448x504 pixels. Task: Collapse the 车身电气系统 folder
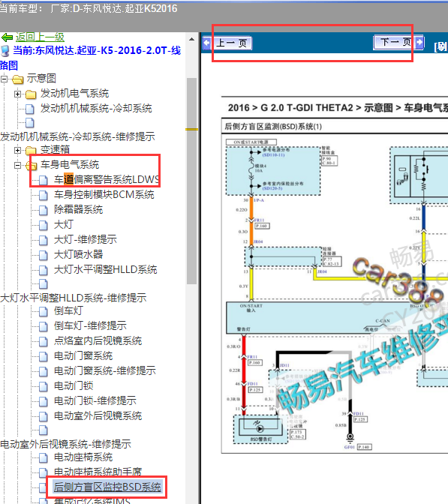18,165
